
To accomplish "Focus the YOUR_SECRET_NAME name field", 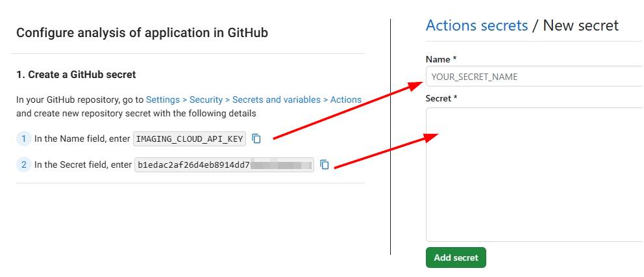I will [x=534, y=77].
